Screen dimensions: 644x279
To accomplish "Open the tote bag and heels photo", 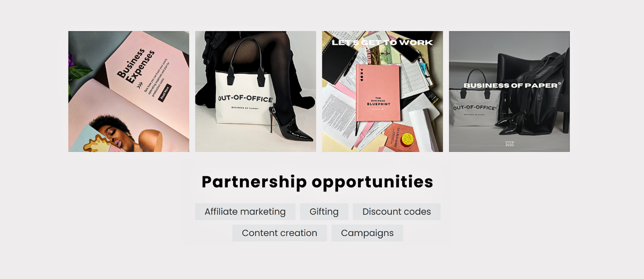I will 256,91.
